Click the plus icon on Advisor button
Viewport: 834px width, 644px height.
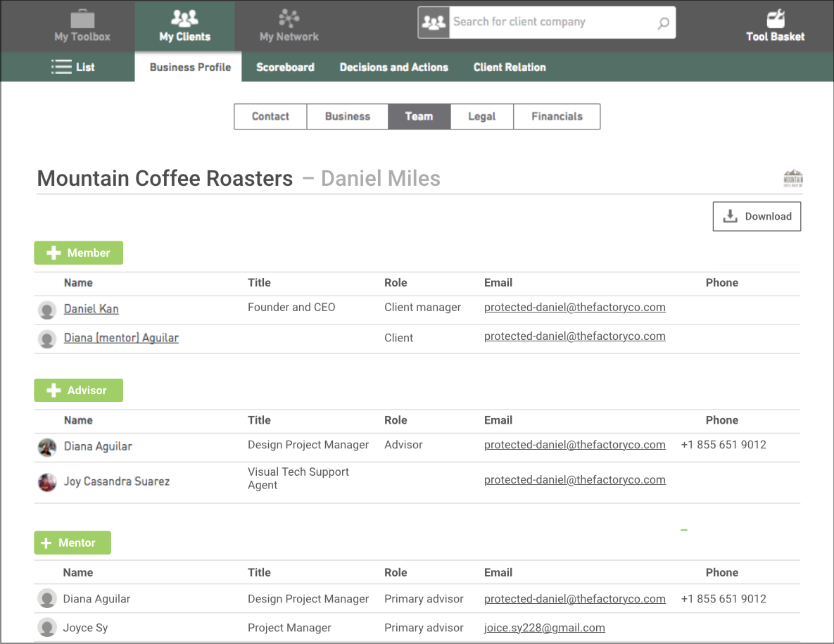pos(53,391)
